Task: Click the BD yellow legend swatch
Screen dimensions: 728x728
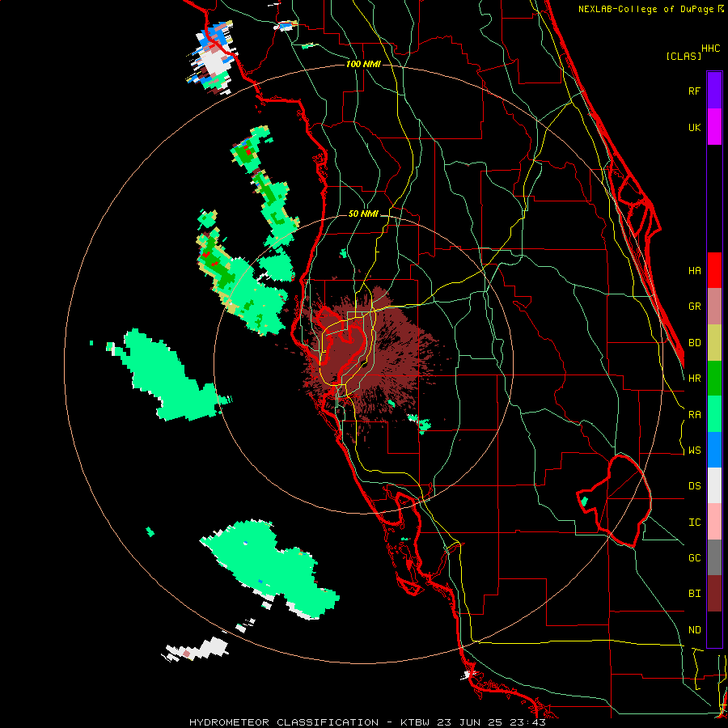Action: pos(714,343)
